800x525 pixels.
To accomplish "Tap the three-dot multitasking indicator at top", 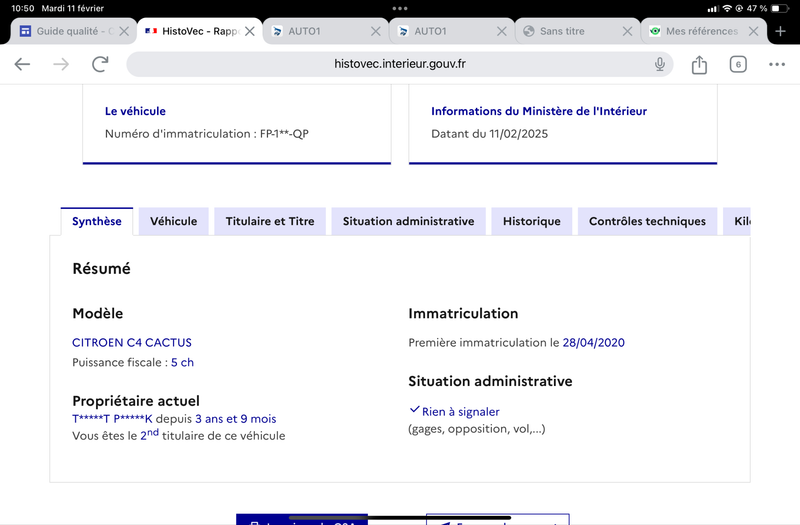I will pyautogui.click(x=400, y=8).
